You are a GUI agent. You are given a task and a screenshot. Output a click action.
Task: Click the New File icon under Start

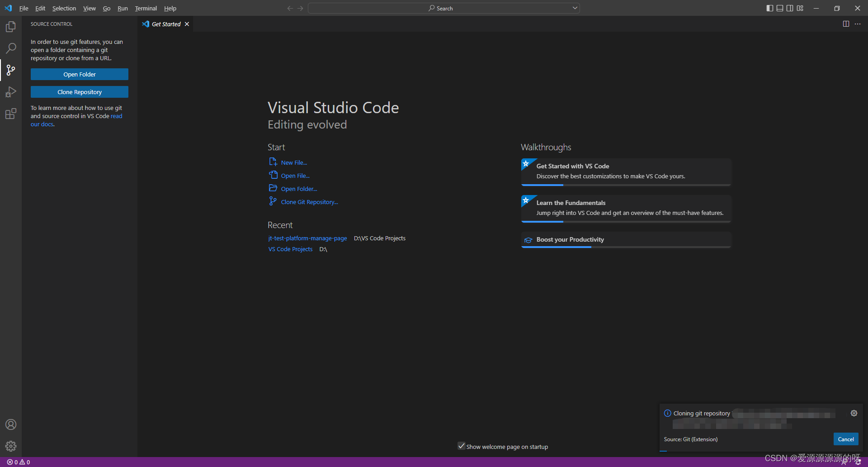[273, 162]
